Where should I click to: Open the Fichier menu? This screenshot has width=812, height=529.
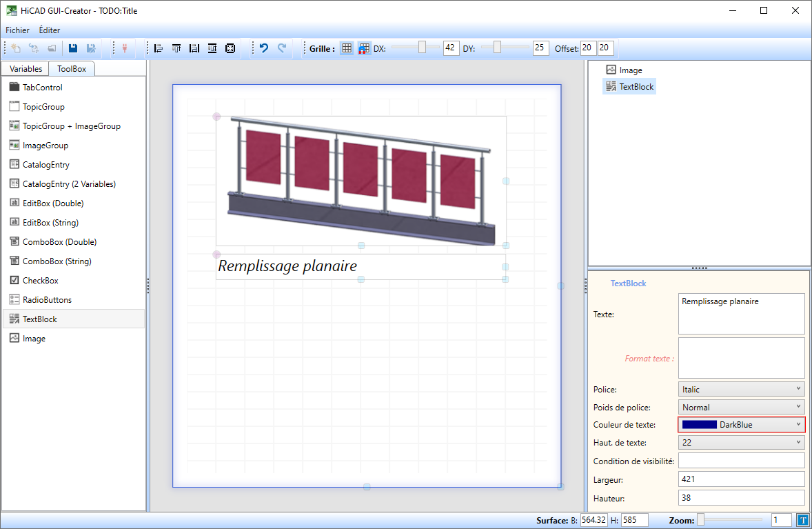point(17,30)
